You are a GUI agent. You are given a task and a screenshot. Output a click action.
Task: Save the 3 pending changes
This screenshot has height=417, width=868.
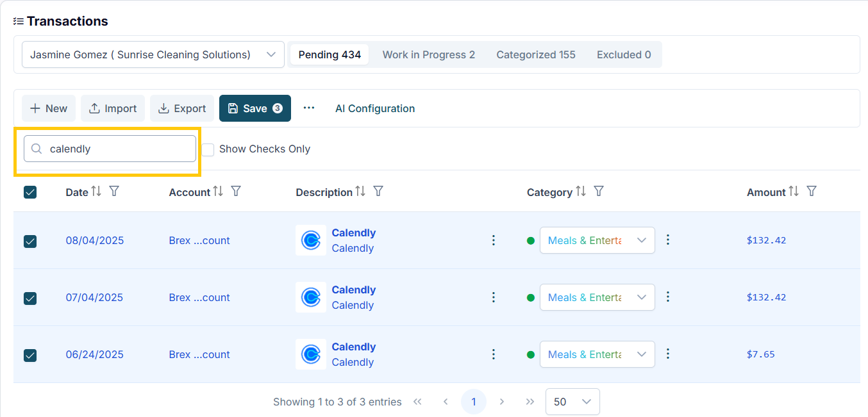(255, 108)
